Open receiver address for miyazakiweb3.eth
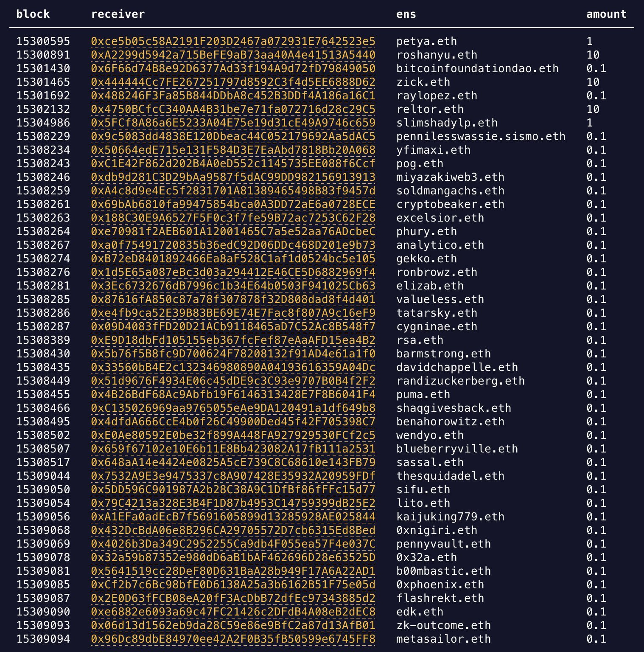Screen dimensions: 644x652 [233, 177]
